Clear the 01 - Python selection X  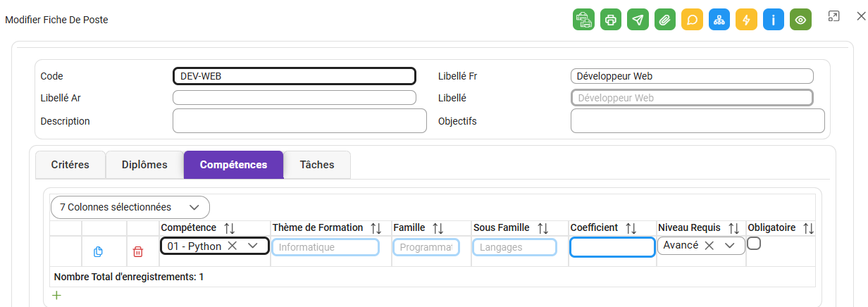click(x=232, y=246)
